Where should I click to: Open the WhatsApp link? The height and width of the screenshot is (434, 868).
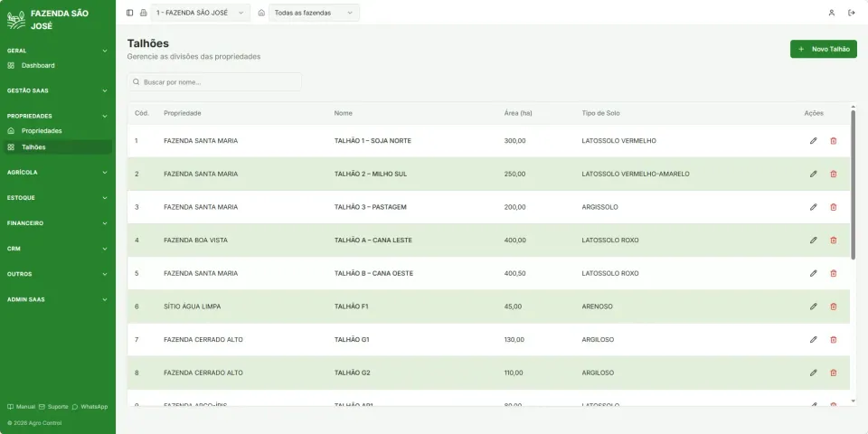90,406
